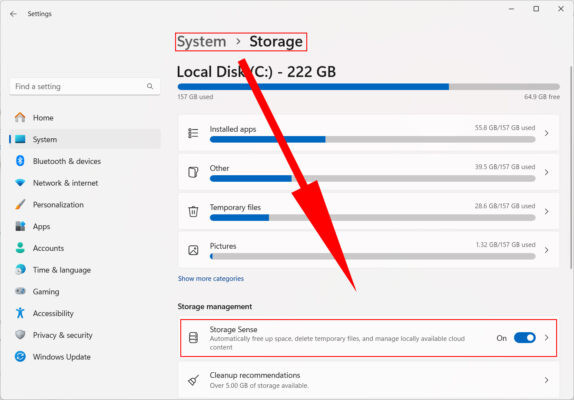Select System in the sidebar
574x400 pixels.
(x=85, y=139)
